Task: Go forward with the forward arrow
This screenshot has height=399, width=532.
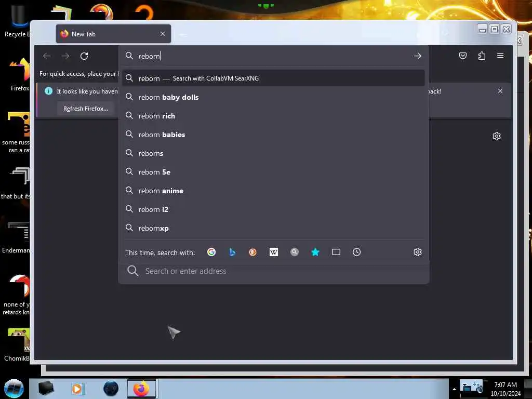Action: pos(65,56)
